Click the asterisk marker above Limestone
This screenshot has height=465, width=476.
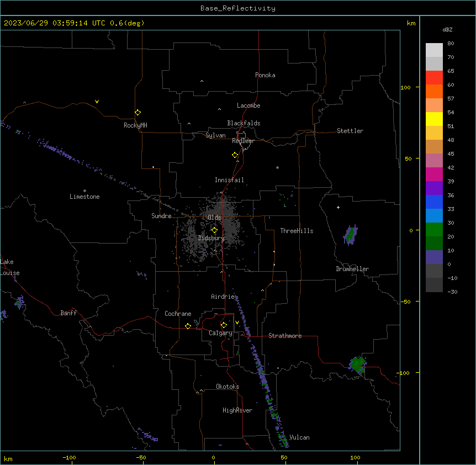[x=84, y=191]
